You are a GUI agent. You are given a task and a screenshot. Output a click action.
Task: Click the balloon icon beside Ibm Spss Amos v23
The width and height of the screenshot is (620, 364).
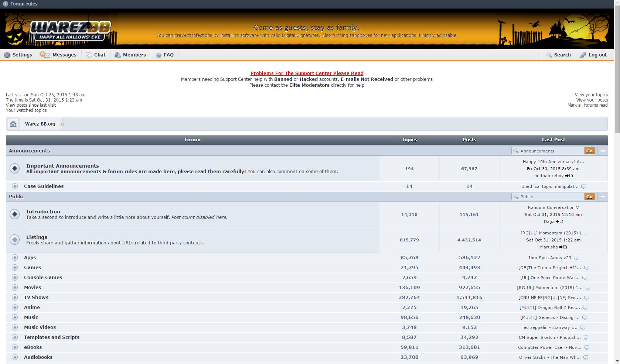click(576, 258)
